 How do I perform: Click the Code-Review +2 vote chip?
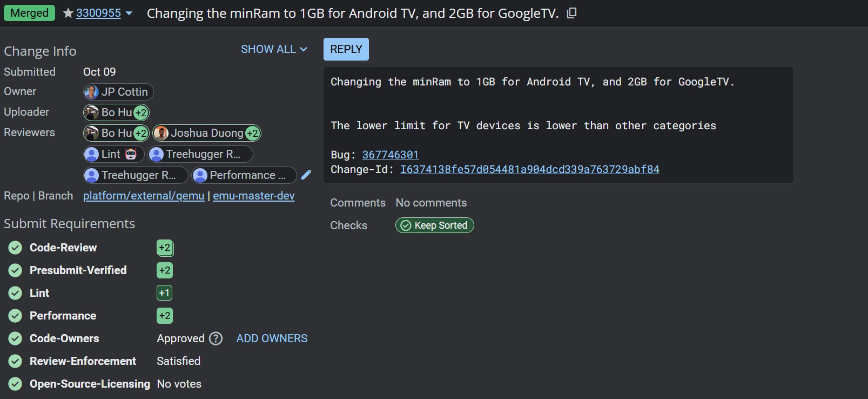coord(165,248)
